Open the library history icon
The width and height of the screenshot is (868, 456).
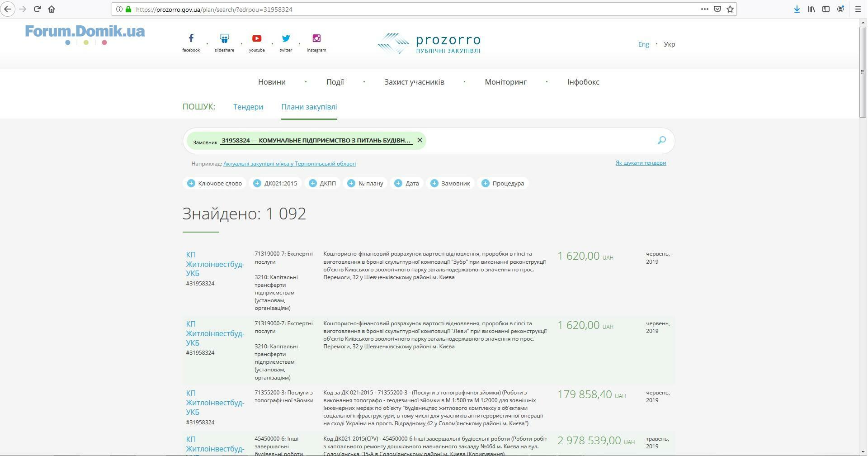(x=811, y=9)
